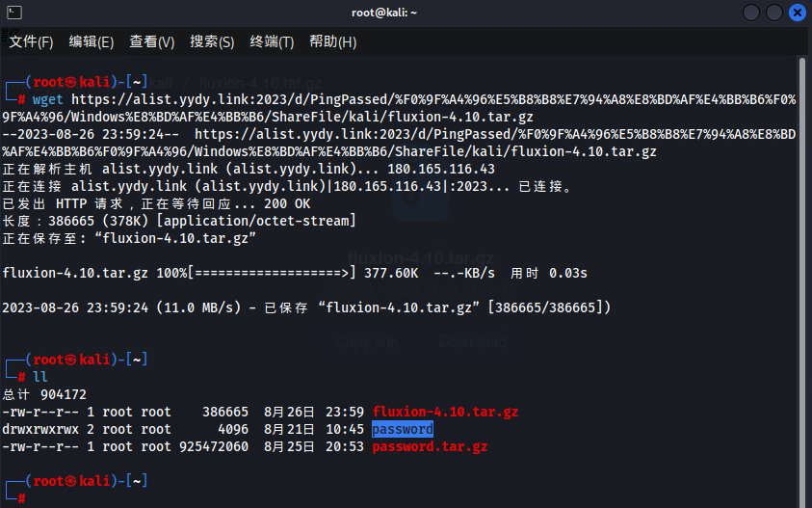The image size is (812, 508).
Task: Open the 搜索(S) menu
Action: tap(212, 41)
